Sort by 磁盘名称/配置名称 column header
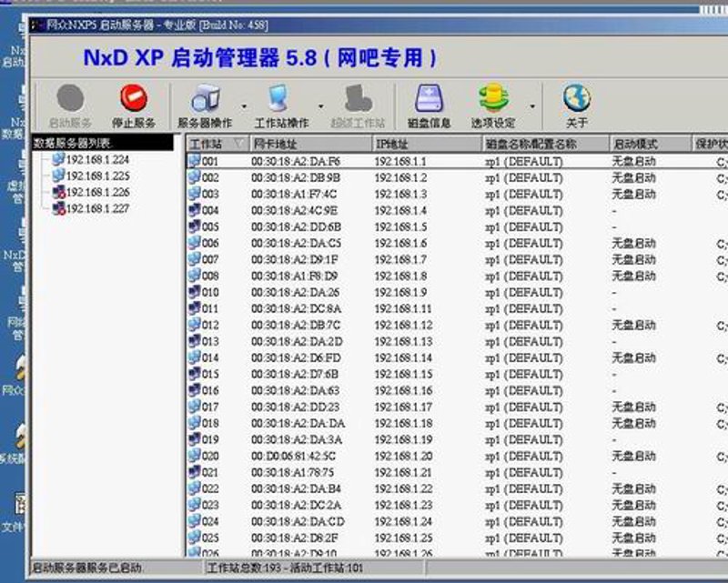 click(x=545, y=144)
